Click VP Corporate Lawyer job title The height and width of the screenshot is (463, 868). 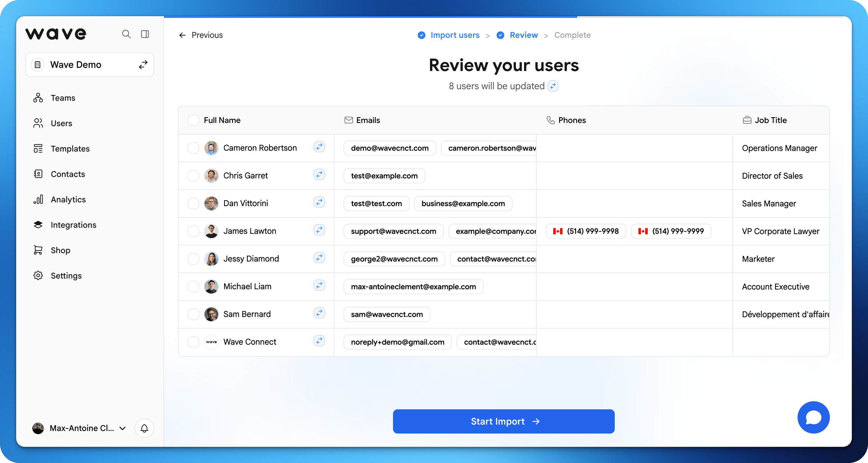pos(781,231)
